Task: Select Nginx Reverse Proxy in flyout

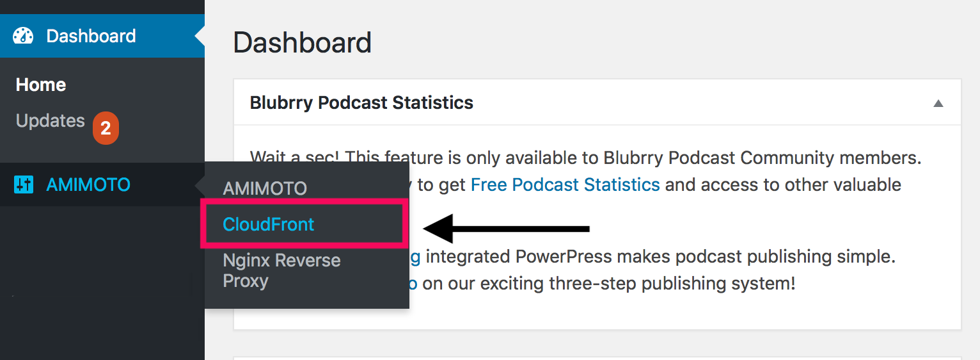Action: [x=281, y=270]
